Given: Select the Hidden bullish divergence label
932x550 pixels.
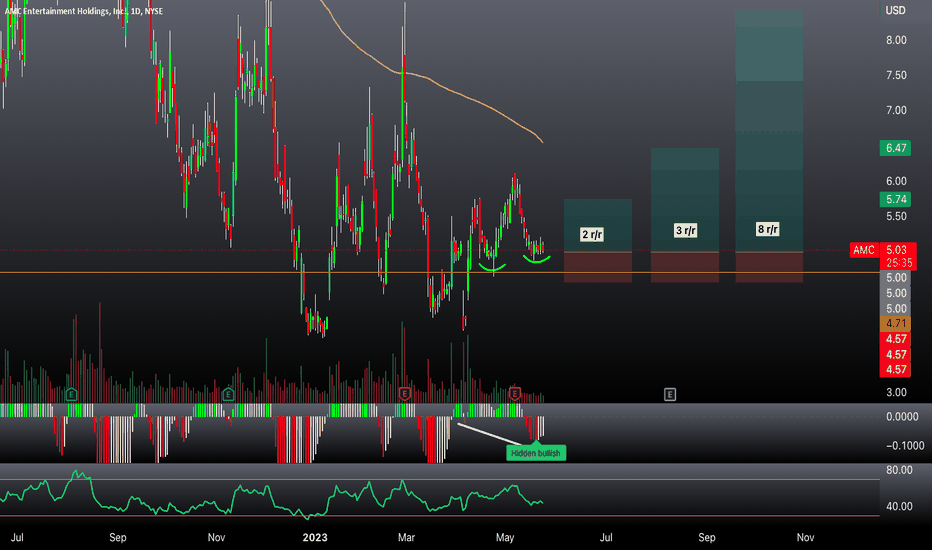Looking at the screenshot, I should [536, 453].
